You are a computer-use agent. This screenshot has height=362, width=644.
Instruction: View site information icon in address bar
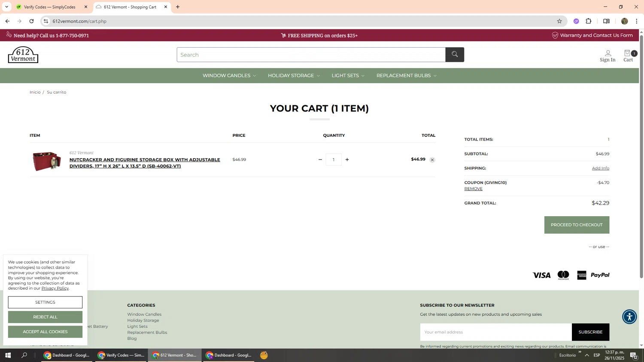[x=46, y=21]
